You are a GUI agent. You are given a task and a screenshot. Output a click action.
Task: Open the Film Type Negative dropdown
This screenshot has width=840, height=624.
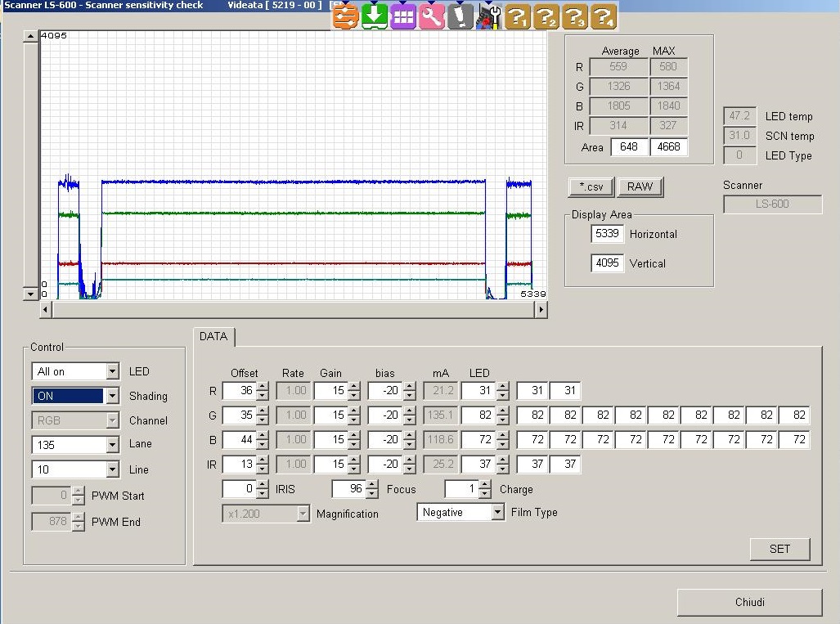tap(497, 513)
